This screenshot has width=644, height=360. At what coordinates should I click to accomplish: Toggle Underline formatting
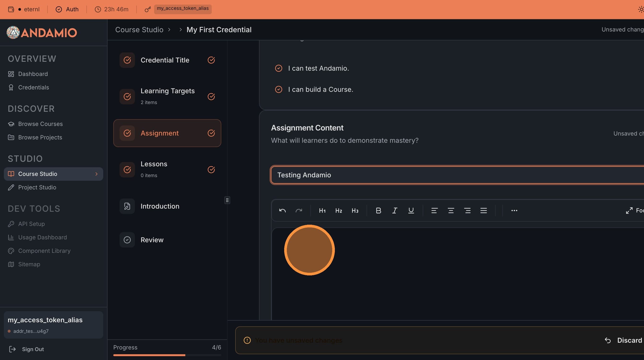pyautogui.click(x=411, y=210)
